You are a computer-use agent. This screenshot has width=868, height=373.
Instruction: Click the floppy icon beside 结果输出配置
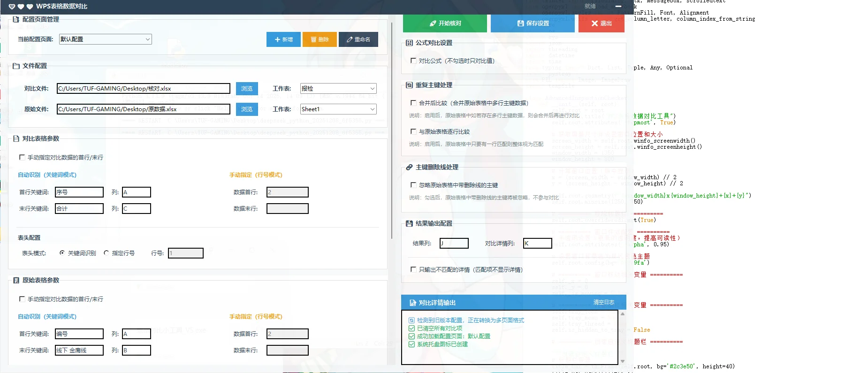[409, 224]
